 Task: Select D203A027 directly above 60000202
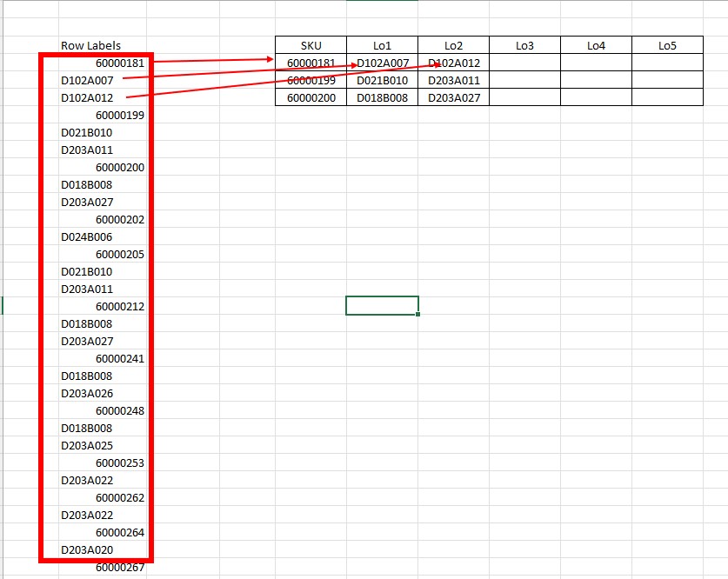click(x=102, y=202)
